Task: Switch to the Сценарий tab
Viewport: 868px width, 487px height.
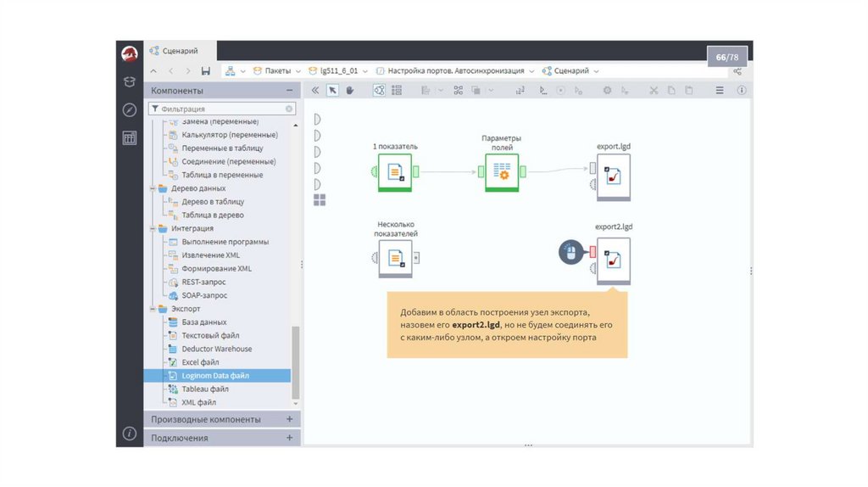Action: [180, 51]
